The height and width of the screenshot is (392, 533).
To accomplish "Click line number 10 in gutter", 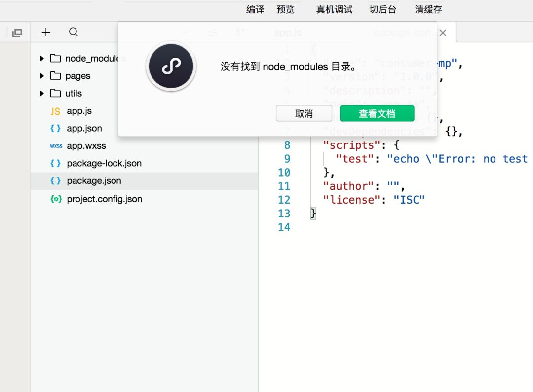I will [284, 173].
